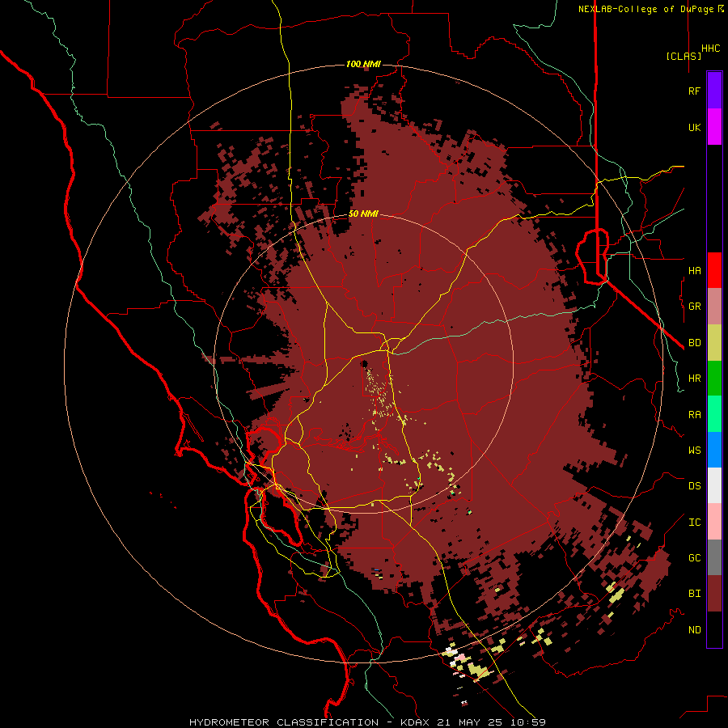Click the NEXLAB-College of DuPage credit text
The height and width of the screenshot is (728, 728).
645,9
